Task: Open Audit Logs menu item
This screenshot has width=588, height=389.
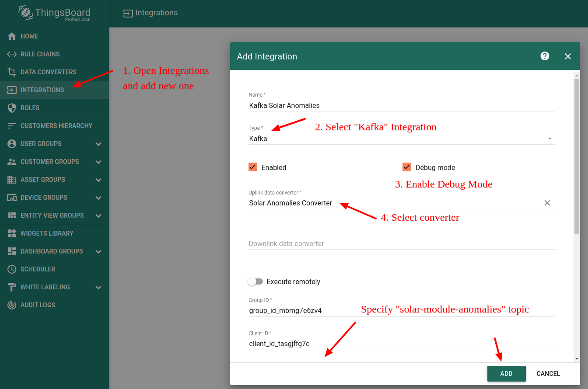Action: [54, 305]
